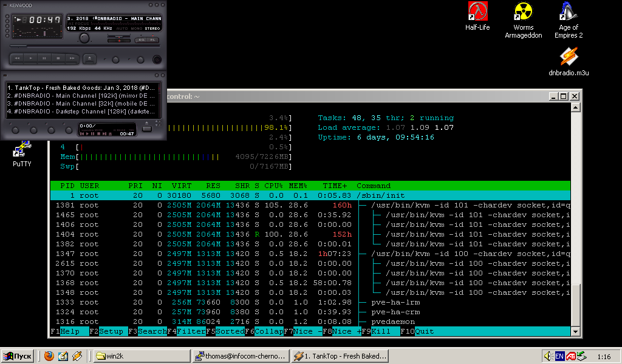622x364 pixels.
Task: Click the EN language indicator in tray
Action: coord(559,356)
